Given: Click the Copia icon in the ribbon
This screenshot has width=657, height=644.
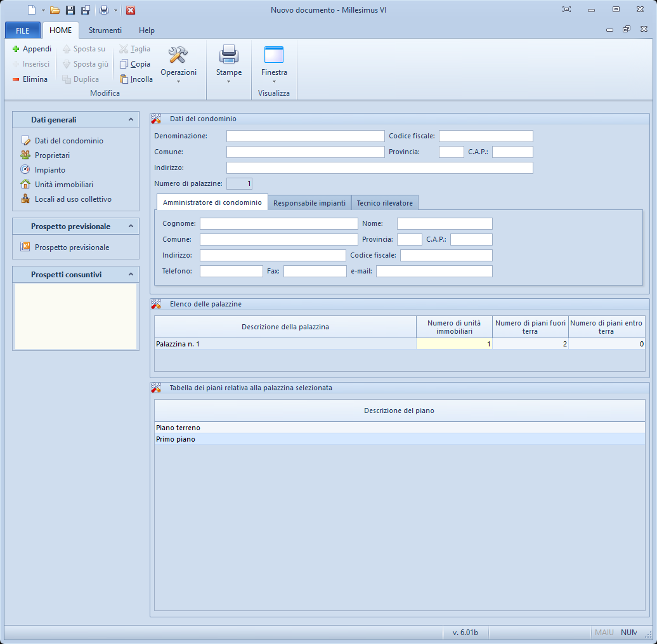Looking at the screenshot, I should (124, 64).
